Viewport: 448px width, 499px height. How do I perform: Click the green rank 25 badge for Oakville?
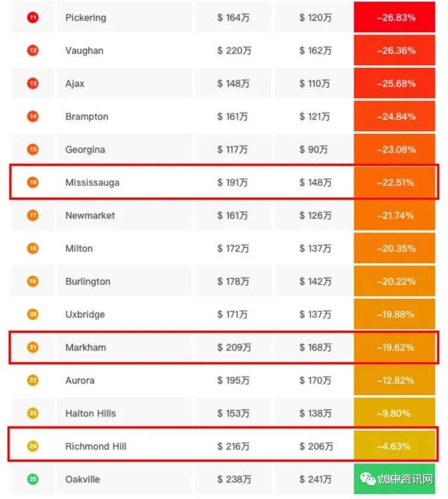coord(33,479)
